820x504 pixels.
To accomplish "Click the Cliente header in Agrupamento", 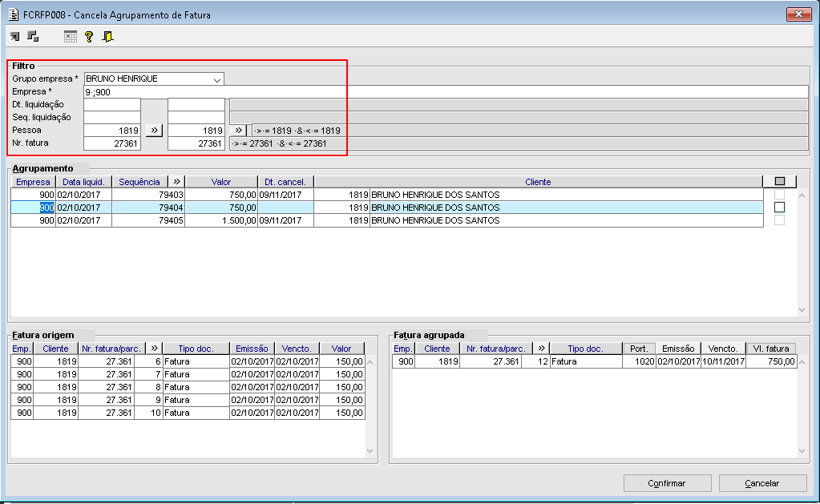I will (x=538, y=182).
